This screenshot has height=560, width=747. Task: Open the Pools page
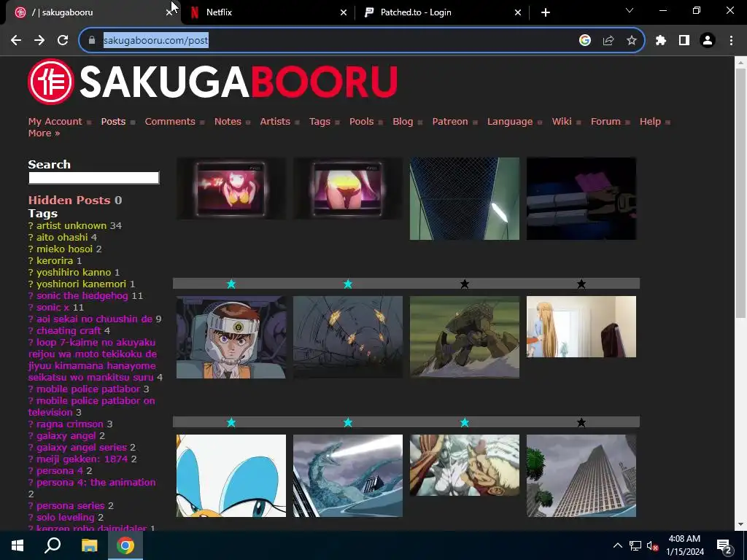(361, 122)
